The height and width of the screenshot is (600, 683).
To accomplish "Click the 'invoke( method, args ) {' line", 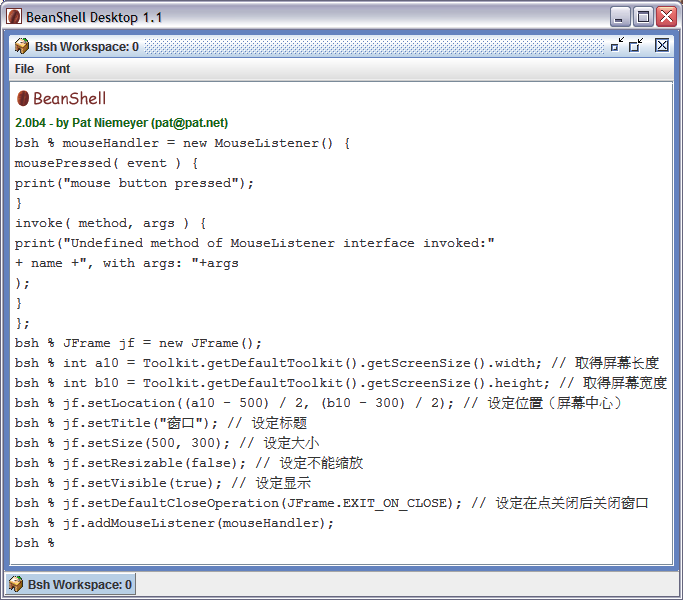I will coord(111,223).
